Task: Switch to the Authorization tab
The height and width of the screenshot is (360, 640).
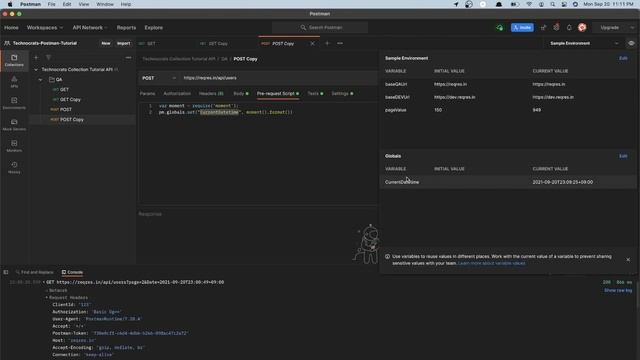Action: (177, 93)
